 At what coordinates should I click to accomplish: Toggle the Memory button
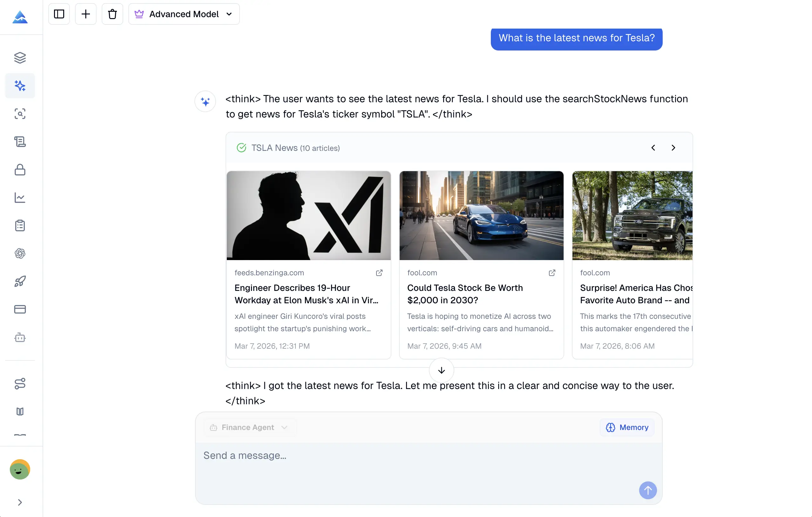[x=627, y=427]
